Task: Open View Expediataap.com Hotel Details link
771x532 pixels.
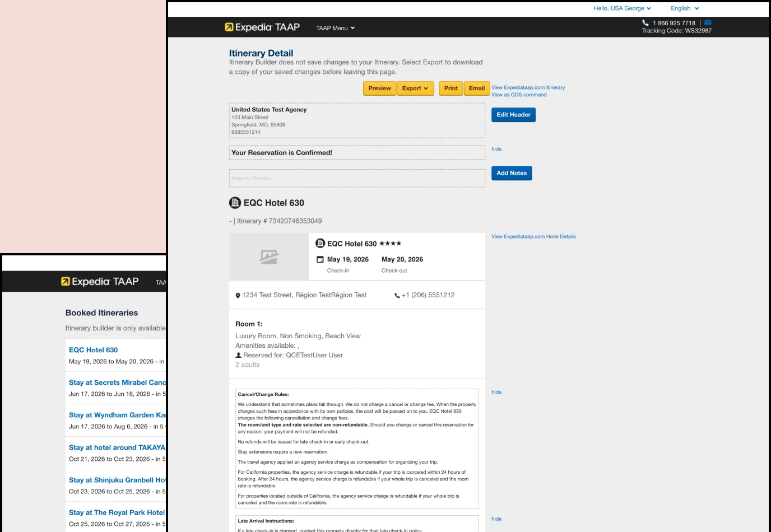Action: [533, 236]
